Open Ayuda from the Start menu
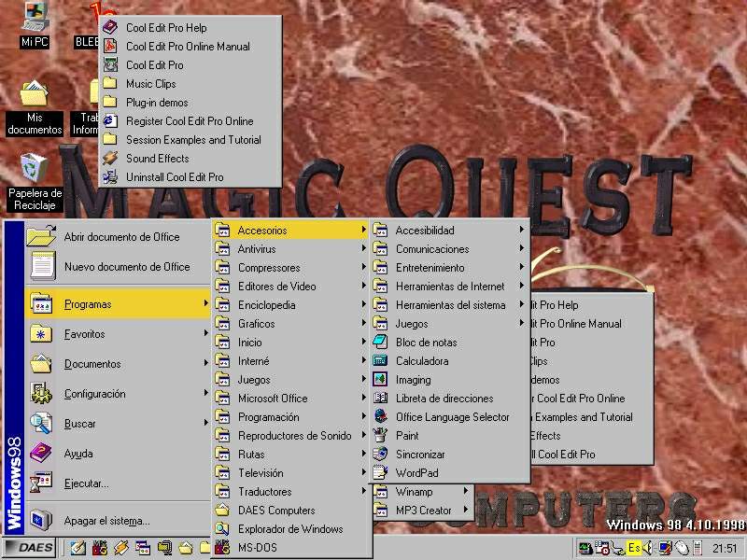747x560 pixels. coord(119,454)
